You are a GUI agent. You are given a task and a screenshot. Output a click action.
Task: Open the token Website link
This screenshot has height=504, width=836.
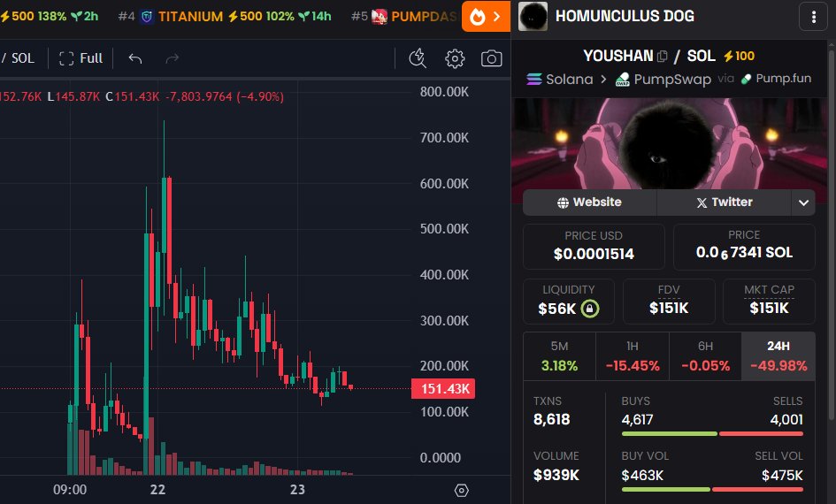589,202
